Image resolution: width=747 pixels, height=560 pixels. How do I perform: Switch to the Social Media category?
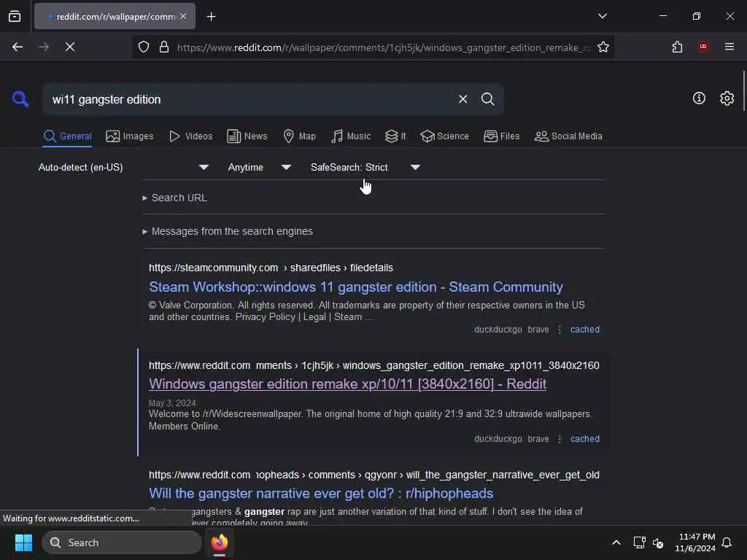[568, 136]
